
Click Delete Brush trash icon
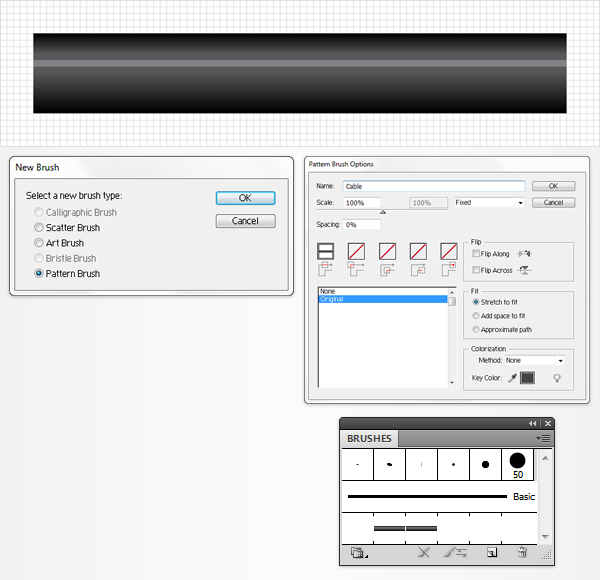click(x=522, y=552)
